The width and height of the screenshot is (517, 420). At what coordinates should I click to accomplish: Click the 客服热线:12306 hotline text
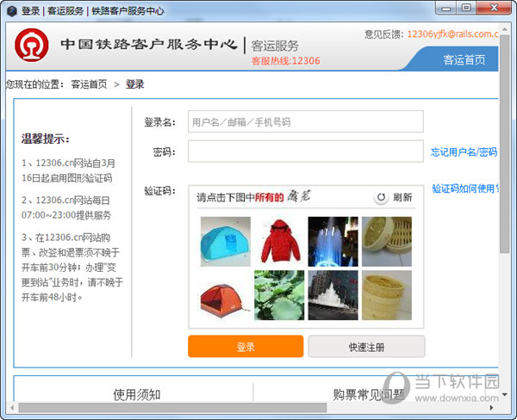285,61
